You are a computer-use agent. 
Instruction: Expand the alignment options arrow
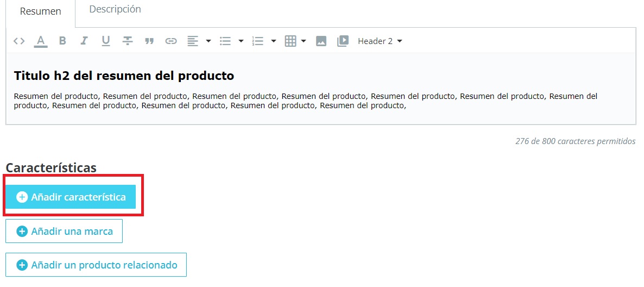click(x=208, y=41)
